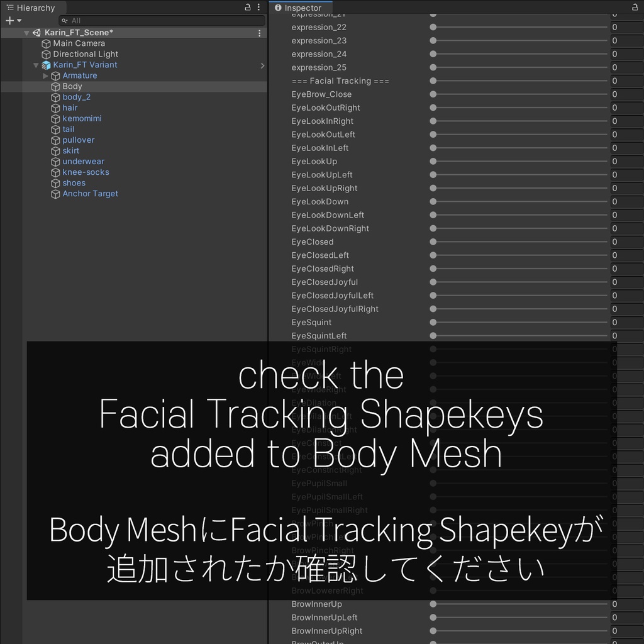Click the EyeBrow_Close slider handle
Screen dimensions: 644x644
click(432, 94)
